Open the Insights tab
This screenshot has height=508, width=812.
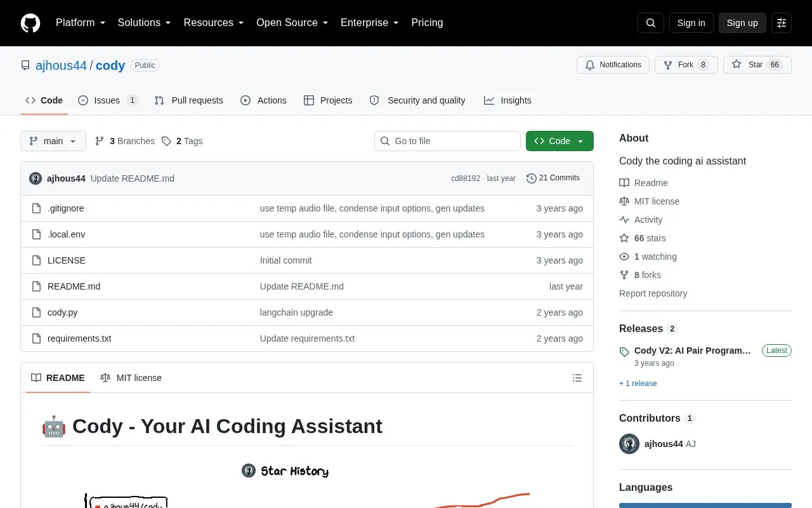(x=507, y=100)
